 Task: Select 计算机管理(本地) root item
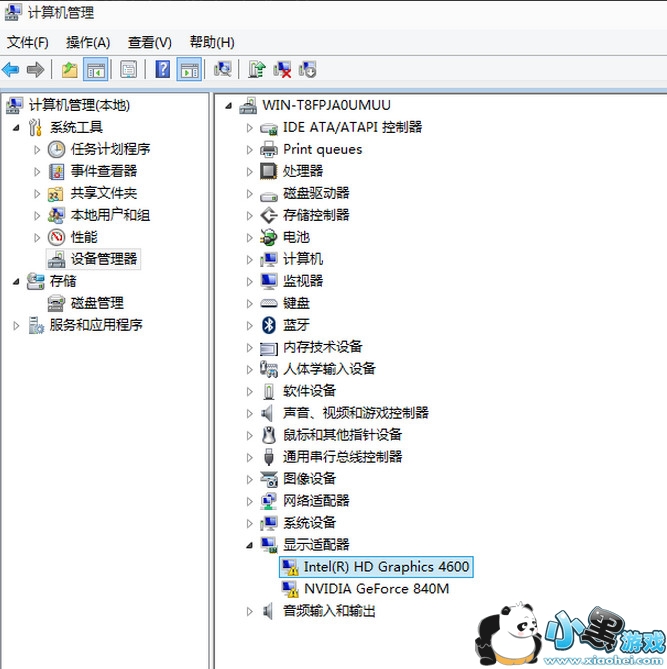click(x=79, y=105)
